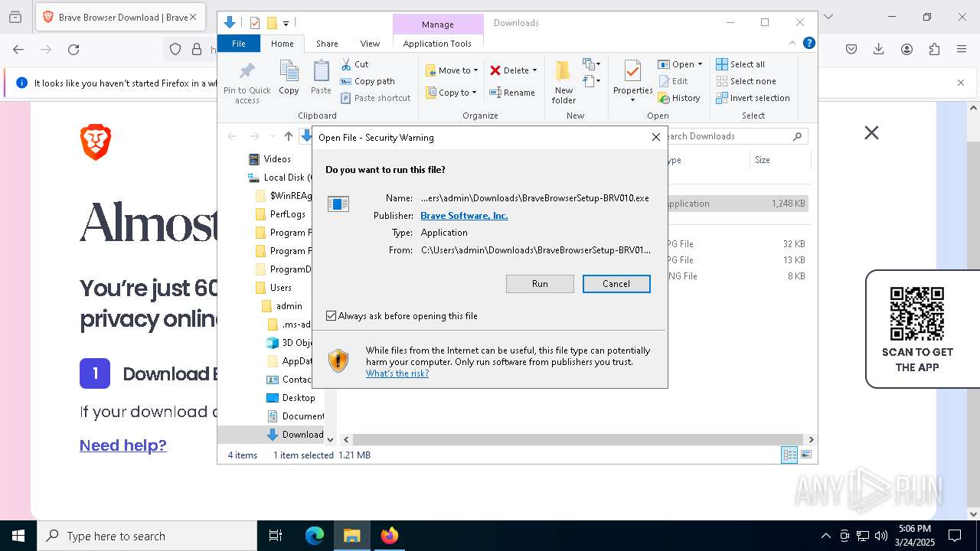Open the Move to dropdown
The width and height of the screenshot is (980, 551).
tap(452, 70)
